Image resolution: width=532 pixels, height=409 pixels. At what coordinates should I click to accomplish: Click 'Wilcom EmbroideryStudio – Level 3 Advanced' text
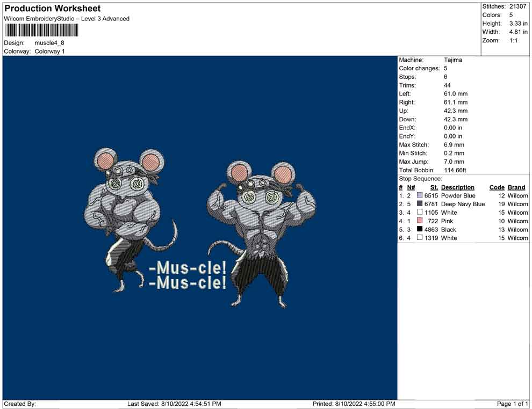click(67, 19)
